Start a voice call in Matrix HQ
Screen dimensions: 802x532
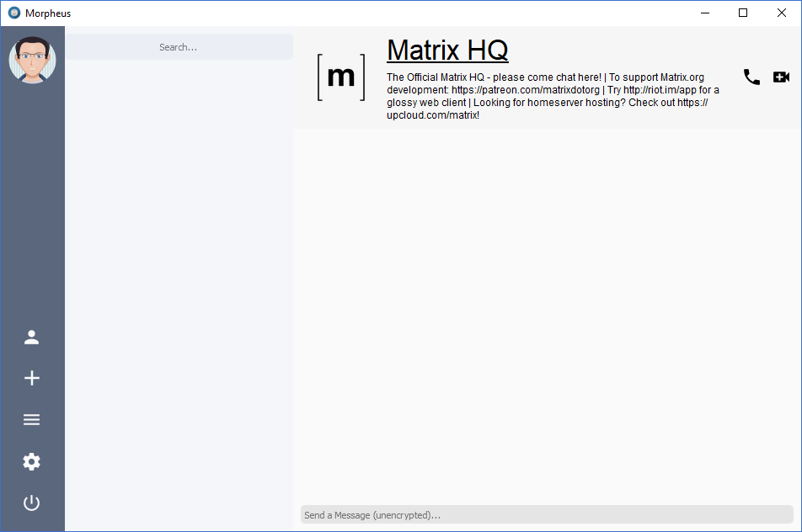pyautogui.click(x=751, y=77)
